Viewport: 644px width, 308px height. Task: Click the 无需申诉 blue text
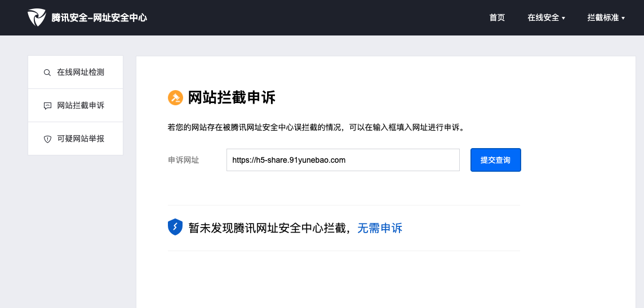point(380,228)
